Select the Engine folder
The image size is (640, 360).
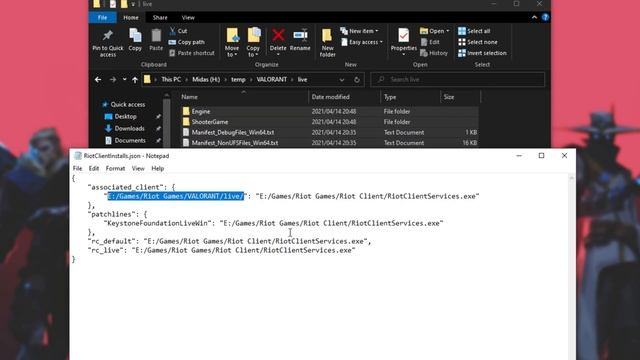point(201,111)
